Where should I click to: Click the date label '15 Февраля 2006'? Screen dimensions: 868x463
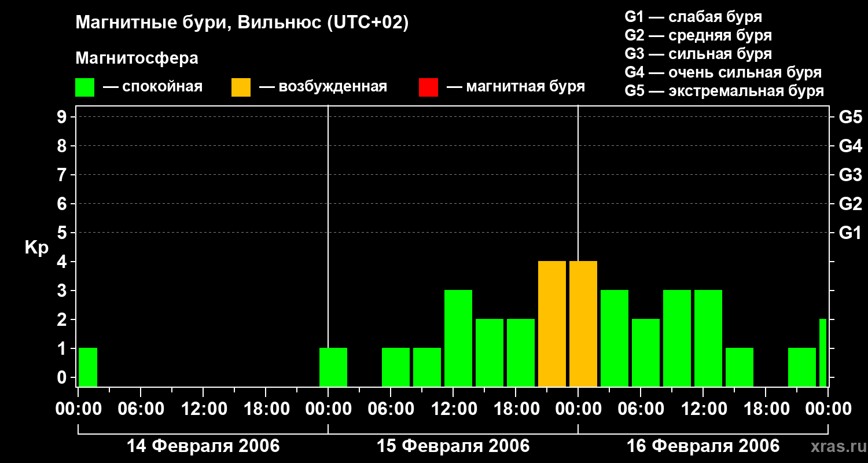point(453,446)
